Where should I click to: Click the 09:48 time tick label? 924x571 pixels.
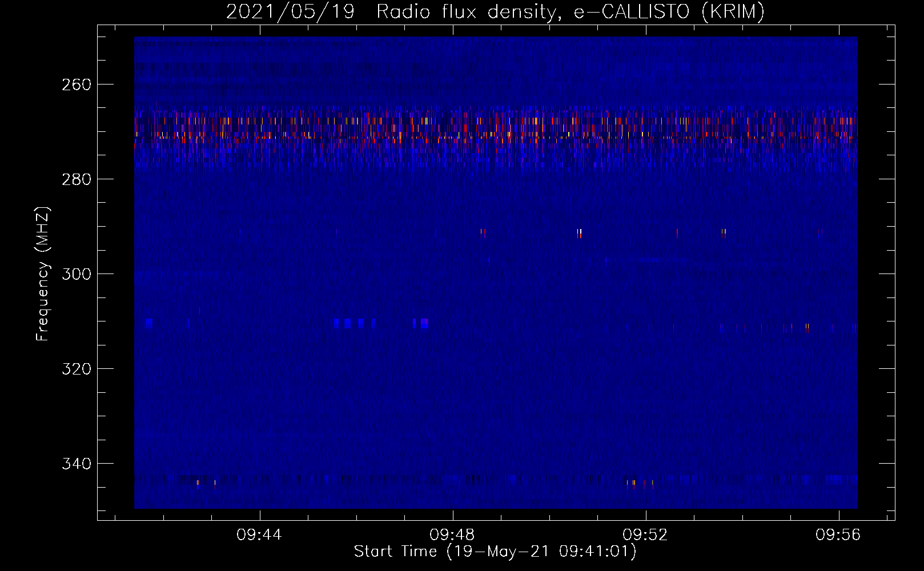click(452, 535)
